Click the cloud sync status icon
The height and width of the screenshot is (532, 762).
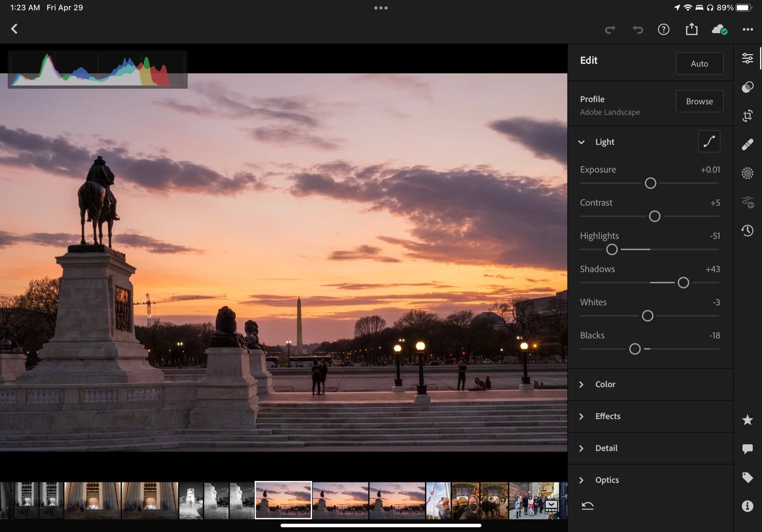[x=718, y=29]
